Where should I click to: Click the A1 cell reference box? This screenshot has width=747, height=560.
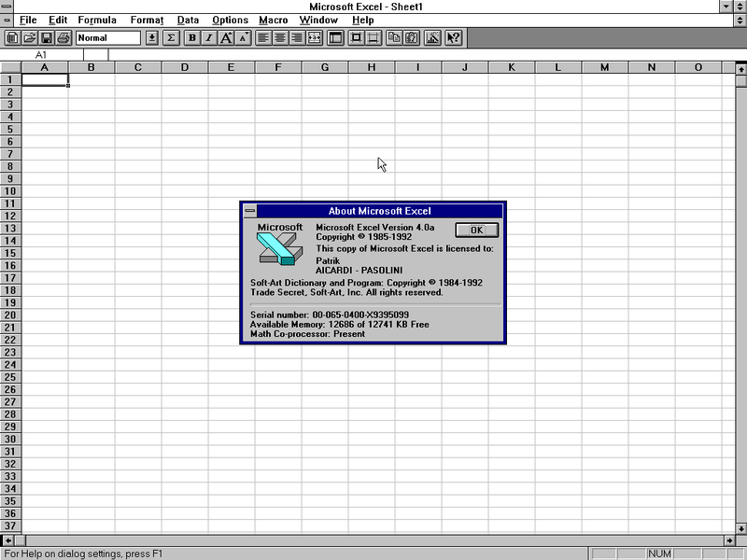(x=41, y=55)
